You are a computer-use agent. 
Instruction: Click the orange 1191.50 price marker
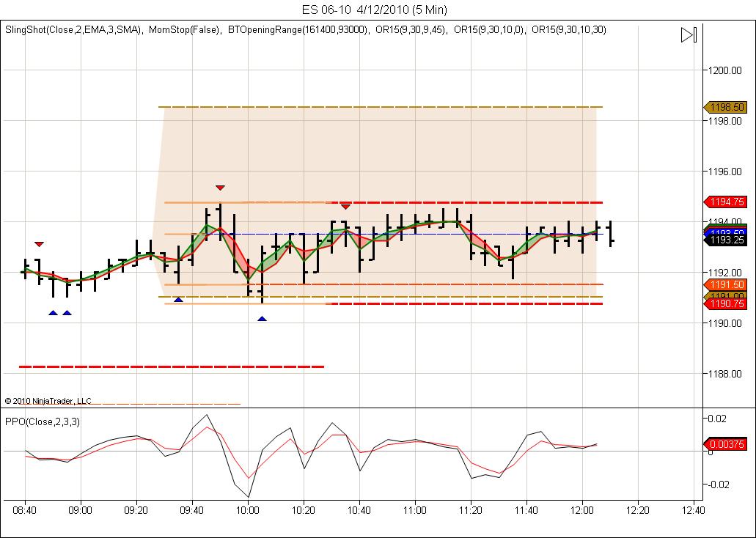point(725,285)
